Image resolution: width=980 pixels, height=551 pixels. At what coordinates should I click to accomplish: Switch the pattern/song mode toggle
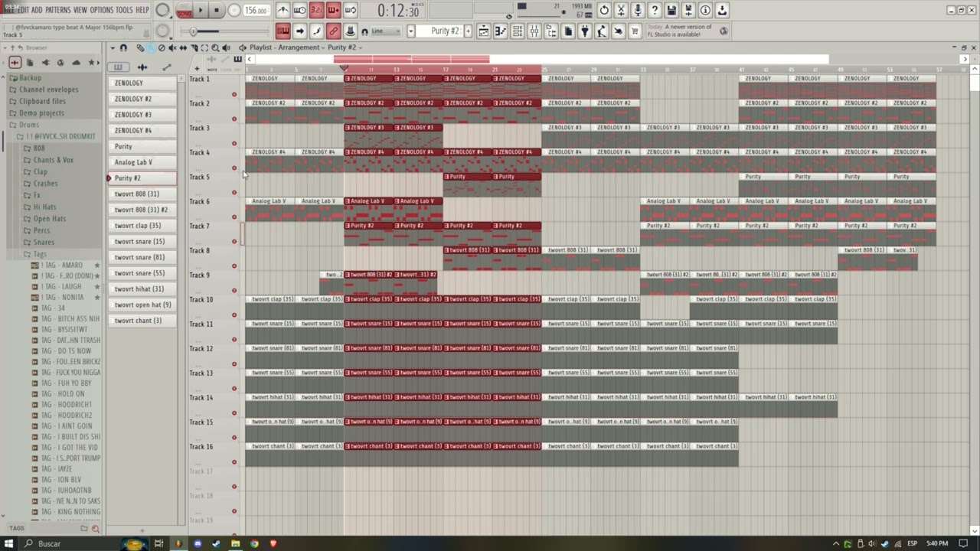[x=184, y=11]
